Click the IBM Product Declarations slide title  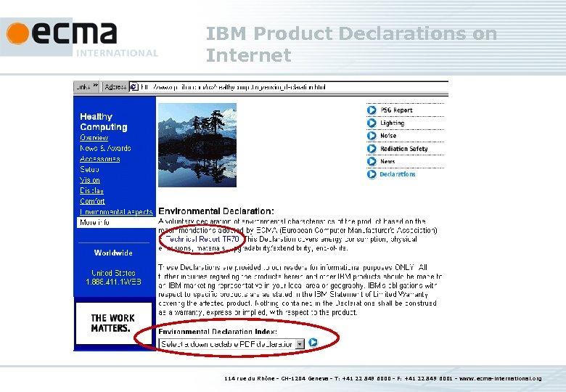[x=351, y=44]
